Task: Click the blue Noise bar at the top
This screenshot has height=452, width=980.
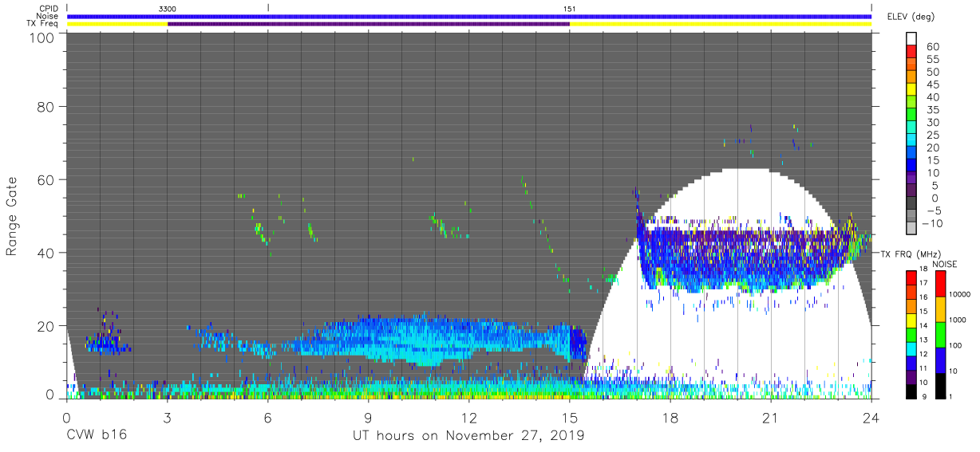Action: [x=469, y=16]
